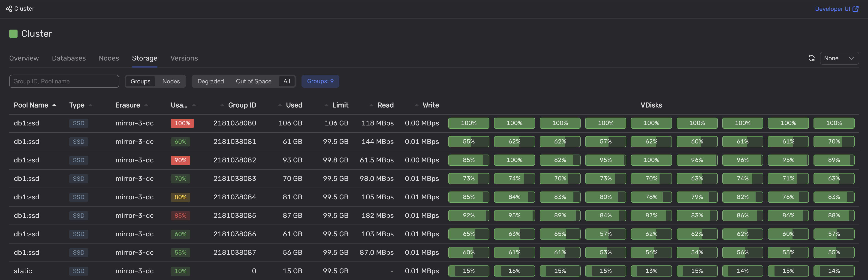Image resolution: width=868 pixels, height=280 pixels.
Task: Select the Out of Space filter
Action: coord(254,81)
